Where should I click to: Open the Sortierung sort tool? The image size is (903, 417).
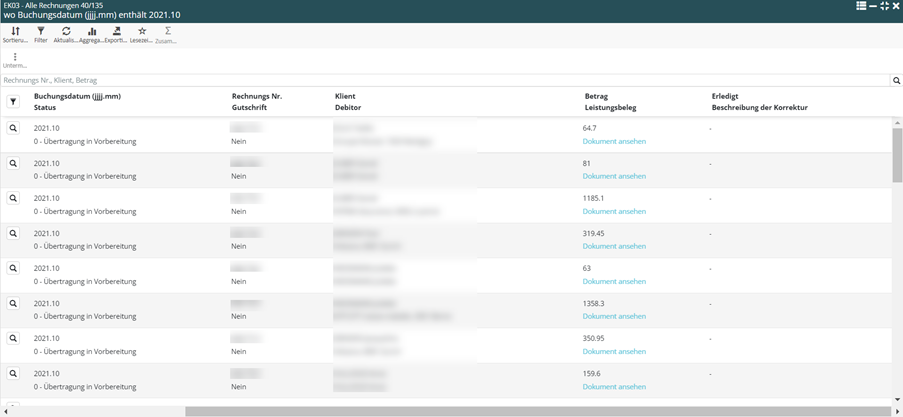[x=15, y=34]
